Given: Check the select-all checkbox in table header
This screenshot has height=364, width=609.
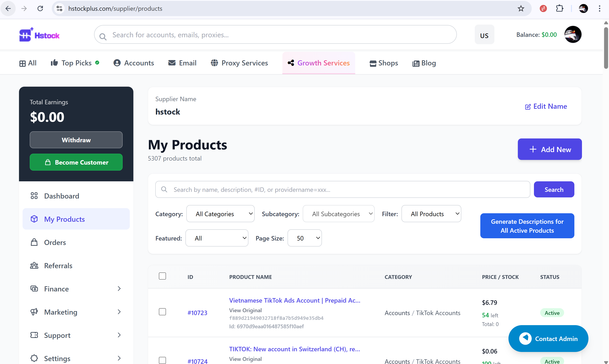Looking at the screenshot, I should (x=162, y=276).
